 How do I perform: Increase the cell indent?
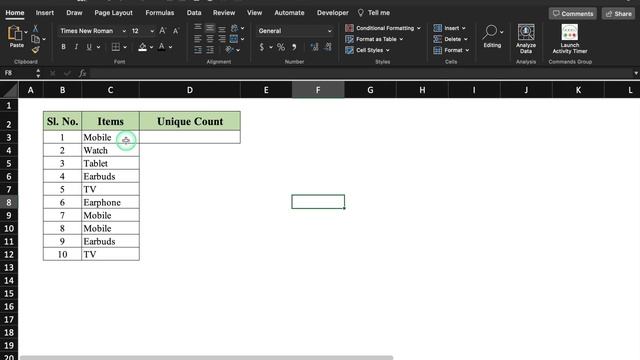coord(210,50)
